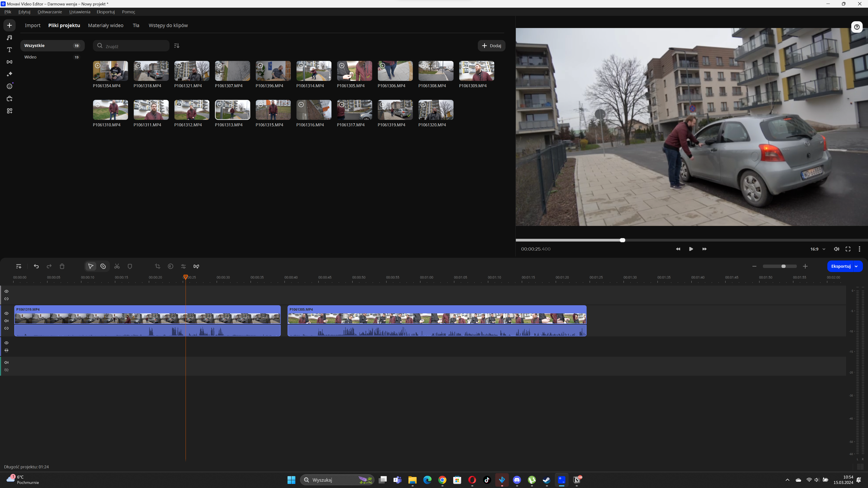Switch to the Materiały wideo tab
Screen dimensions: 868x488
point(106,26)
